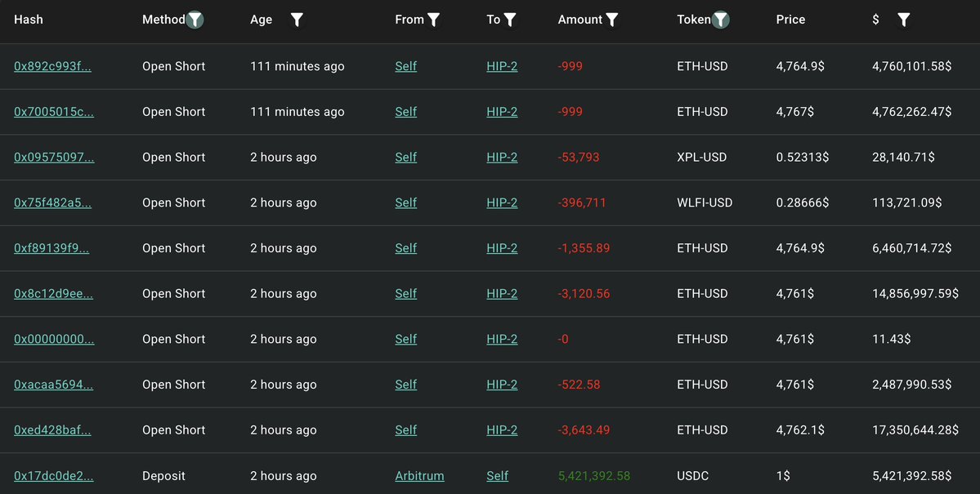Click the Price column header

[790, 20]
